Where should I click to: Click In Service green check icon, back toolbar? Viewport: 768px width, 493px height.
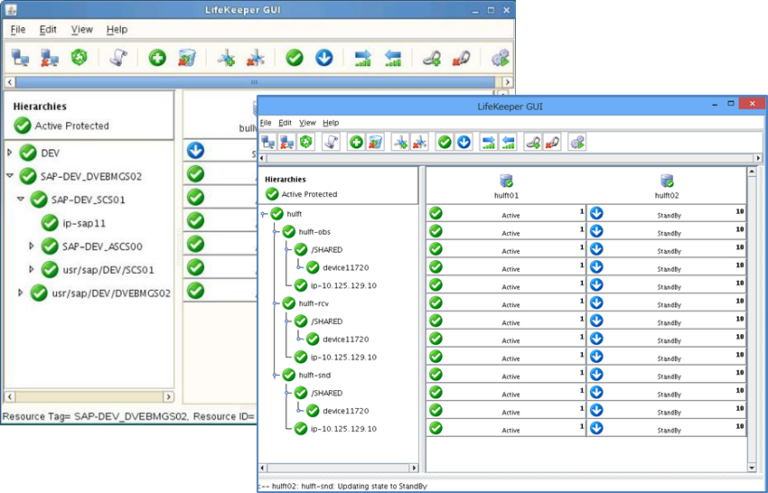coord(294,58)
